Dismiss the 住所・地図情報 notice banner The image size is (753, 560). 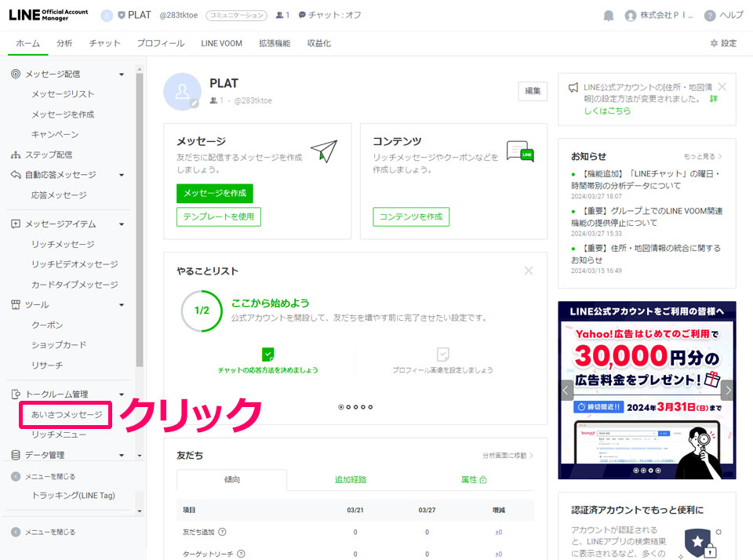click(x=722, y=87)
